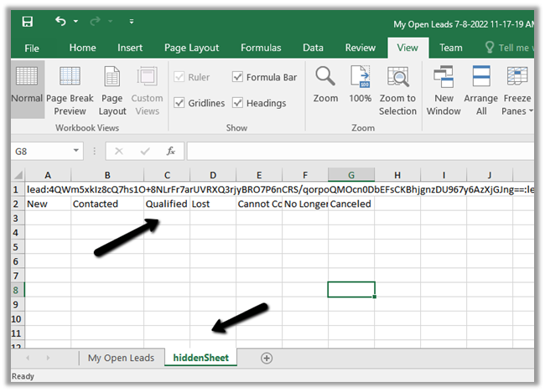Toggle the Formula Bar checkbox
Screen dimensions: 545x392
(x=238, y=77)
